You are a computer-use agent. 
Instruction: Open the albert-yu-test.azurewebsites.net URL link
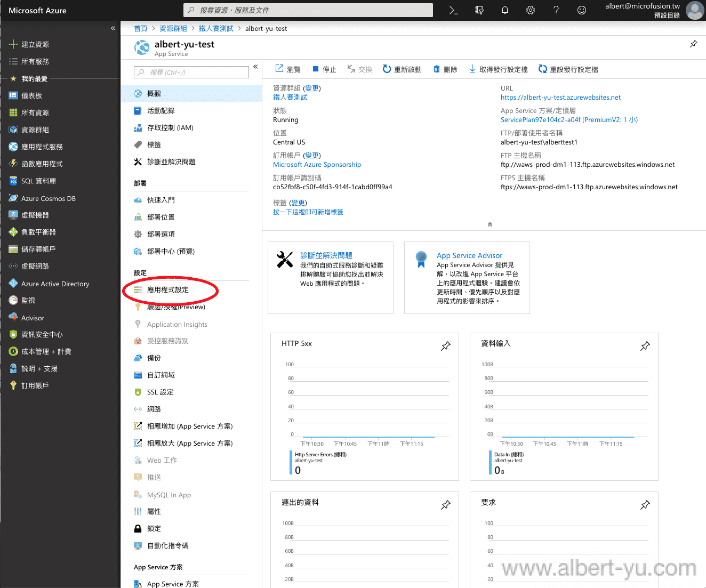click(560, 98)
